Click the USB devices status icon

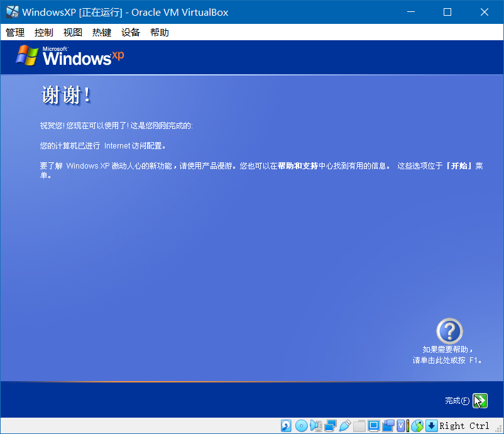click(345, 426)
